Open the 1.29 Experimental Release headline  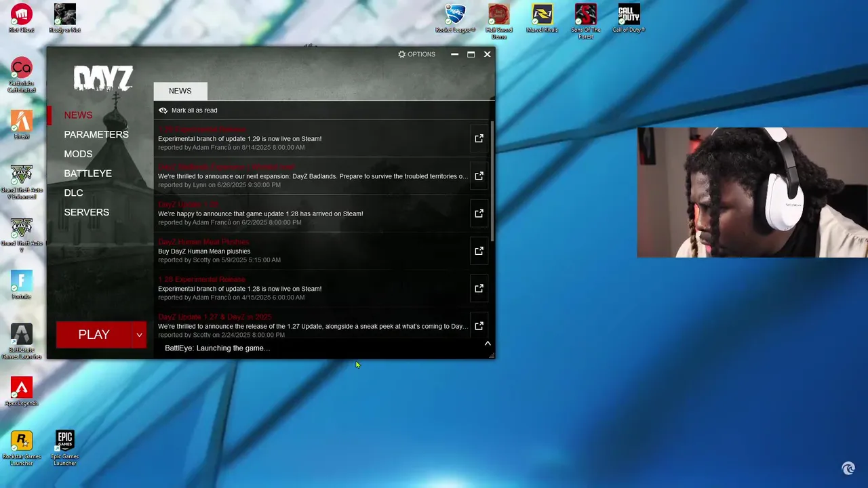click(202, 129)
